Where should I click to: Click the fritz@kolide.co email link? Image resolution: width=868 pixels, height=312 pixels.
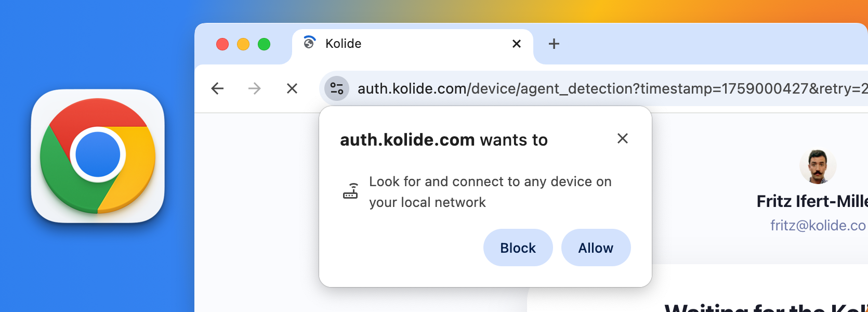tap(818, 225)
